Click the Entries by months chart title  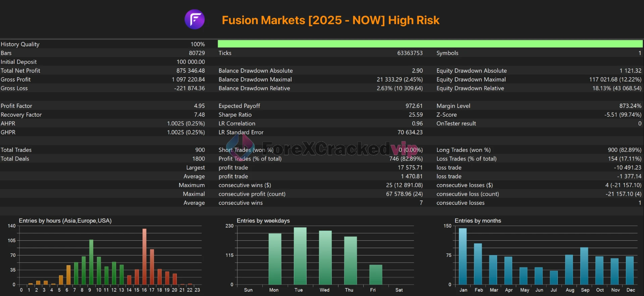(478, 221)
